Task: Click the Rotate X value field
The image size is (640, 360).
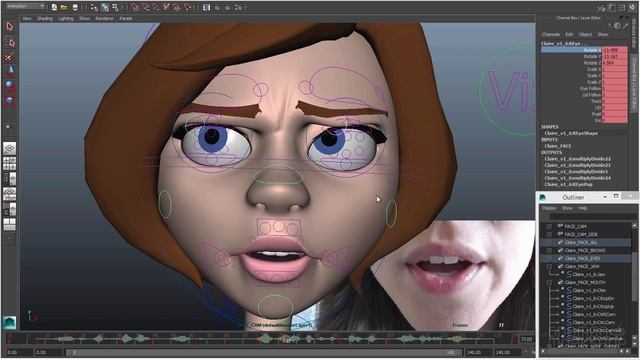Action: pos(615,50)
